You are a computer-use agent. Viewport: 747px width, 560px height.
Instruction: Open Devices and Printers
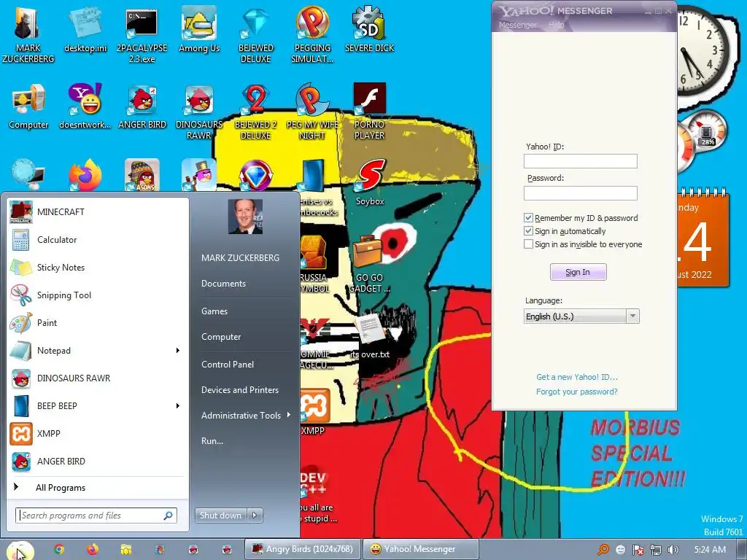point(239,390)
